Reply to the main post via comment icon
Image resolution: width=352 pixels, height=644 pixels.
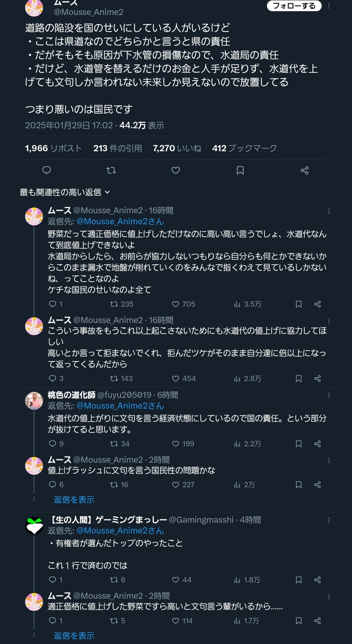pyautogui.click(x=46, y=170)
